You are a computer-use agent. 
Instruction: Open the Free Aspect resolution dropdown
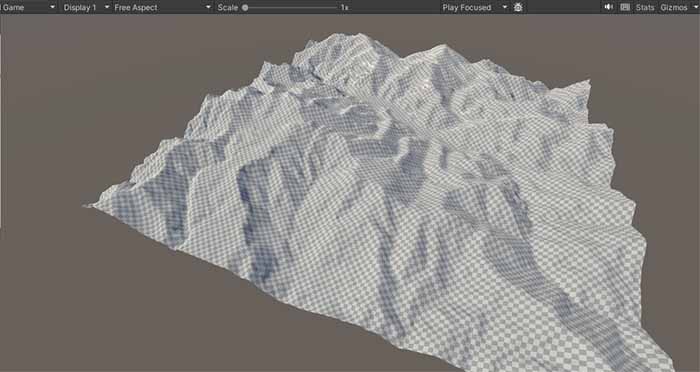pos(162,7)
